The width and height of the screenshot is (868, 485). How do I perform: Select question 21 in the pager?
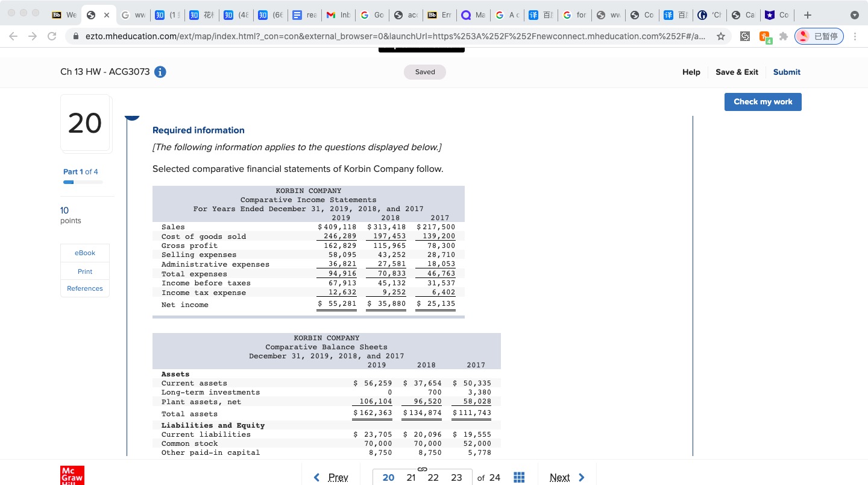(x=411, y=477)
